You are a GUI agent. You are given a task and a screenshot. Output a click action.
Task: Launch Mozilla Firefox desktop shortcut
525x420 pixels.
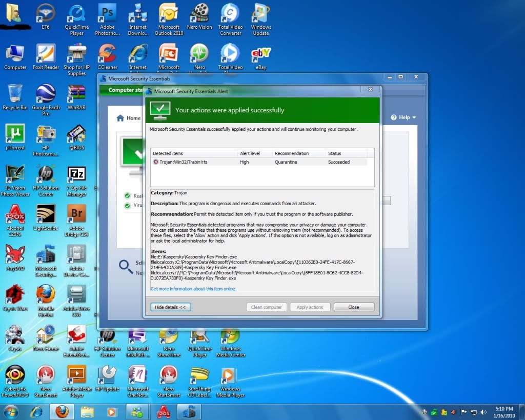[x=46, y=301]
